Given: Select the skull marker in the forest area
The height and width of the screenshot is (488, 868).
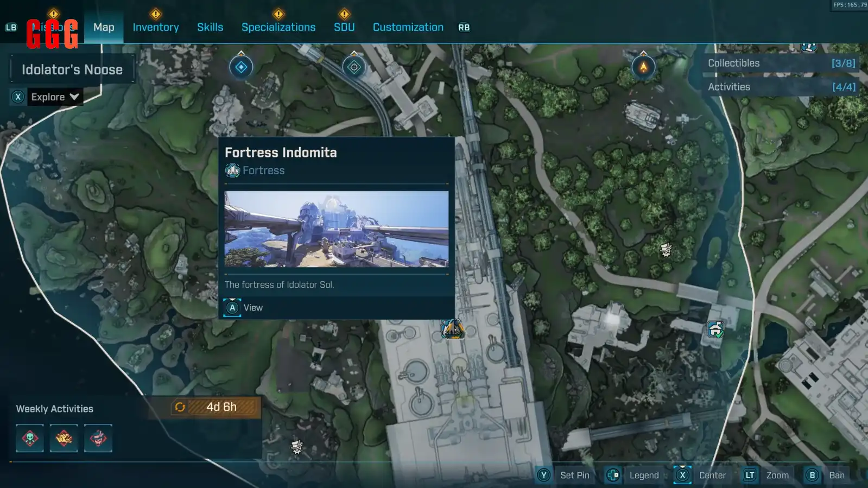Looking at the screenshot, I should (666, 249).
